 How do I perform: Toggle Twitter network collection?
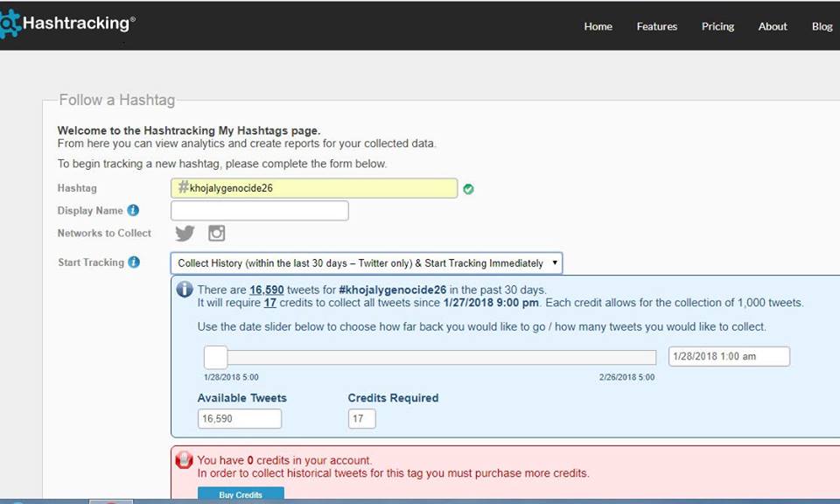coord(185,233)
